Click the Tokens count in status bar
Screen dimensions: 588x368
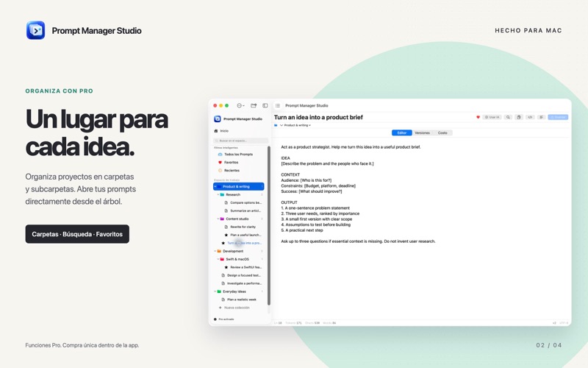293,323
